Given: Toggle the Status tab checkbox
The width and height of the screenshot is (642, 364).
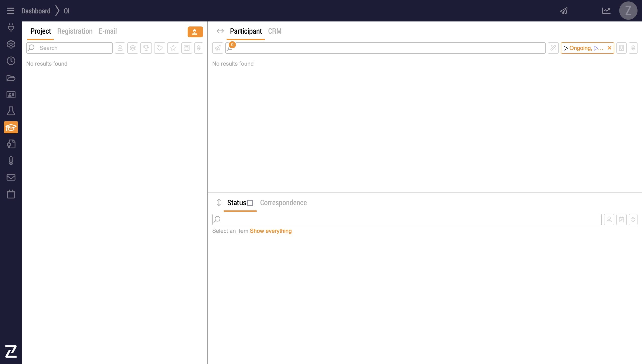Looking at the screenshot, I should coord(250,203).
